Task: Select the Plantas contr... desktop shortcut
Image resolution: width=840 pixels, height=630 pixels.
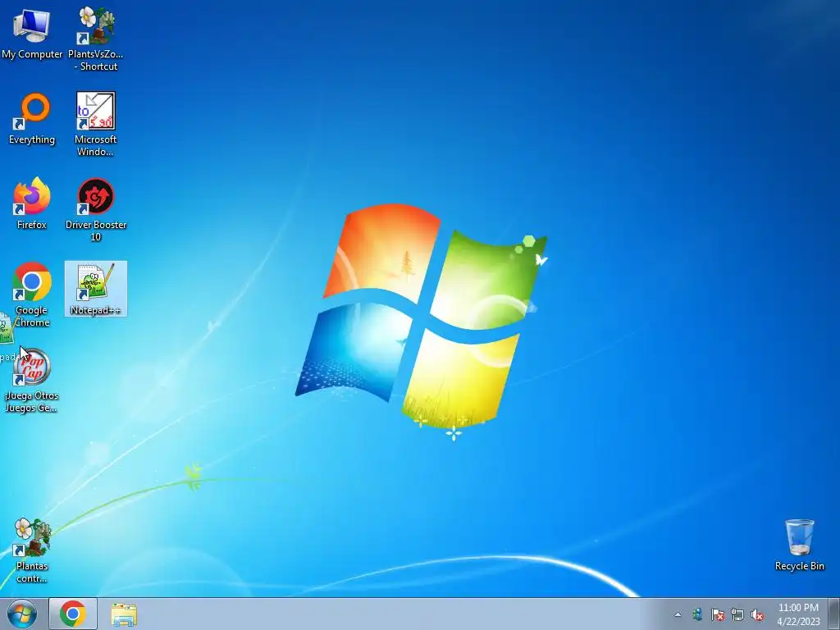Action: click(x=32, y=550)
